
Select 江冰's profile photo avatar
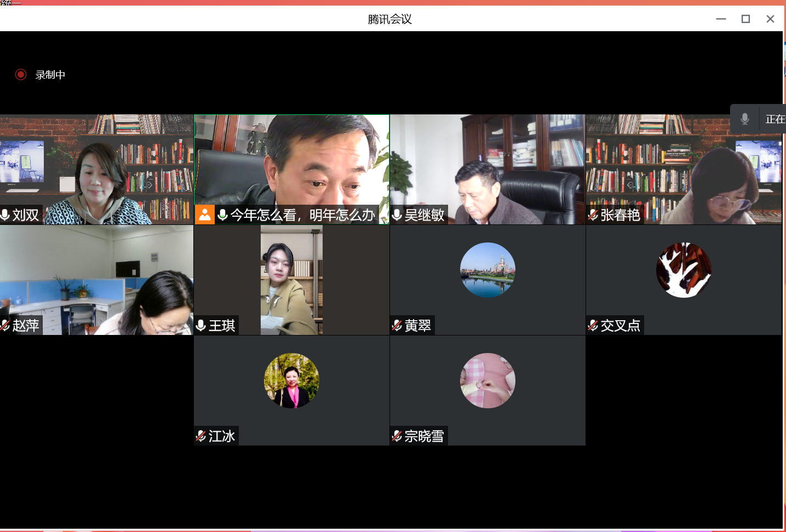pos(291,380)
